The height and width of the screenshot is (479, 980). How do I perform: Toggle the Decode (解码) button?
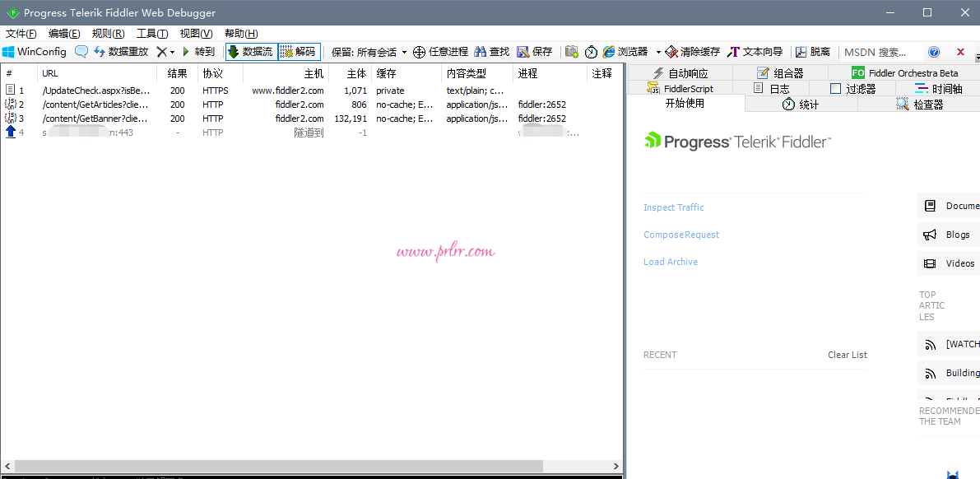point(299,52)
